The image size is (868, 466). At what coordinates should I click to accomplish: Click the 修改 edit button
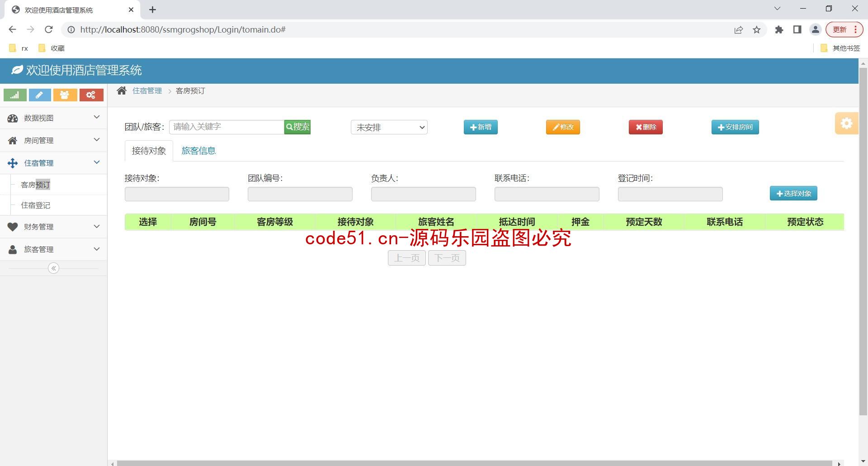pos(563,127)
